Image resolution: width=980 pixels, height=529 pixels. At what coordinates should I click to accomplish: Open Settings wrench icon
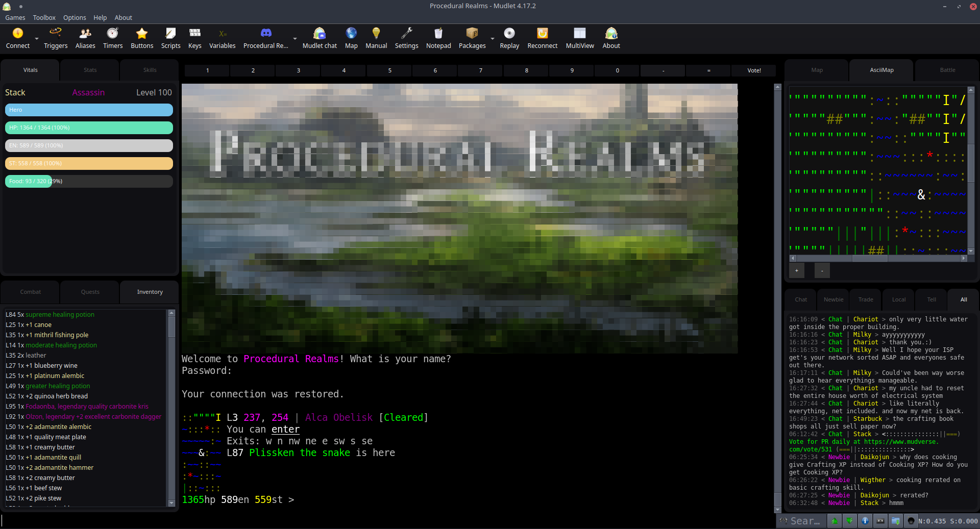pyautogui.click(x=407, y=38)
